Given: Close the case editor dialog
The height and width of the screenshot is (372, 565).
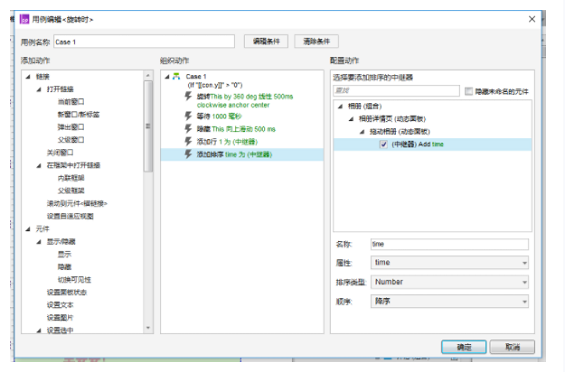Looking at the screenshot, I should tap(532, 19).
